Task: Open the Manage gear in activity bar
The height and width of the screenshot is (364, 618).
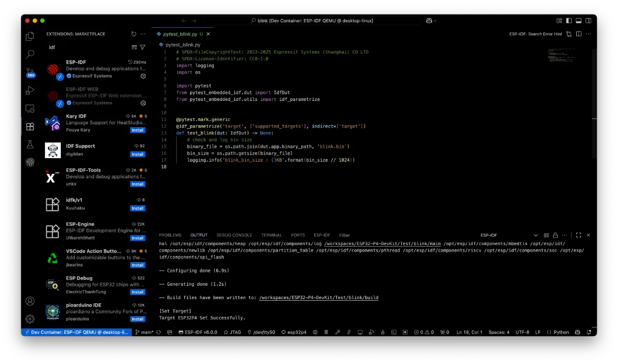Action: click(30, 319)
